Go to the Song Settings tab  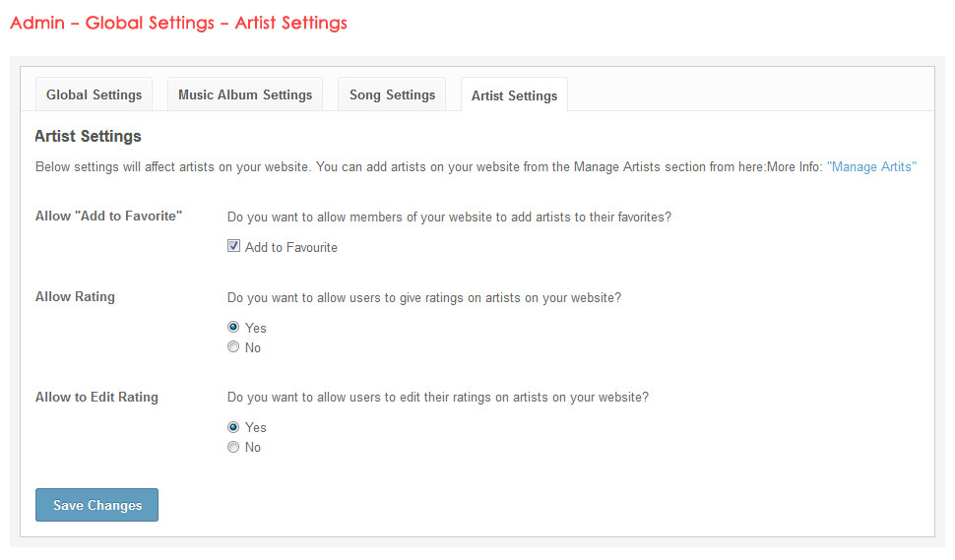(392, 95)
